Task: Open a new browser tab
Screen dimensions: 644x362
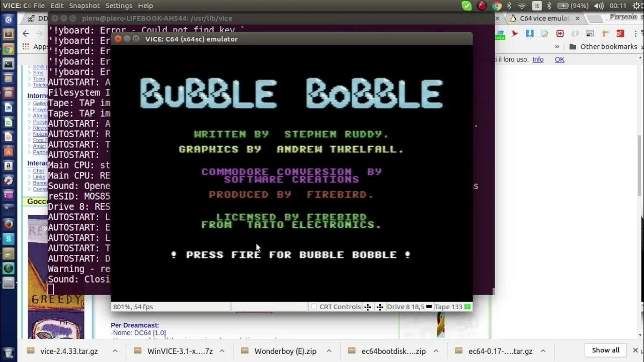Action: (595, 19)
